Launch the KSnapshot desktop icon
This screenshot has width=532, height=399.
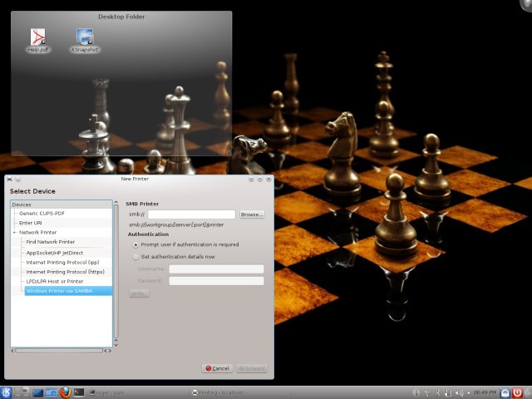[x=84, y=38]
